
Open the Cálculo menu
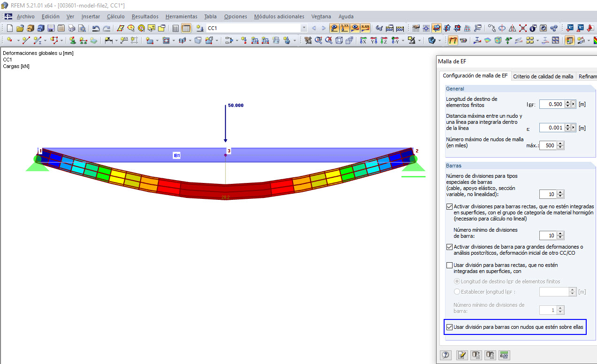tap(115, 16)
